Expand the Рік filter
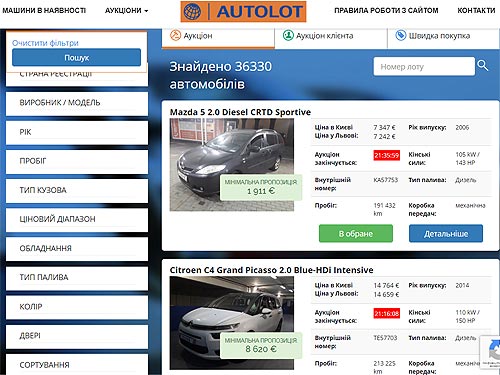Screen dimensions: 500x375 tap(77, 133)
